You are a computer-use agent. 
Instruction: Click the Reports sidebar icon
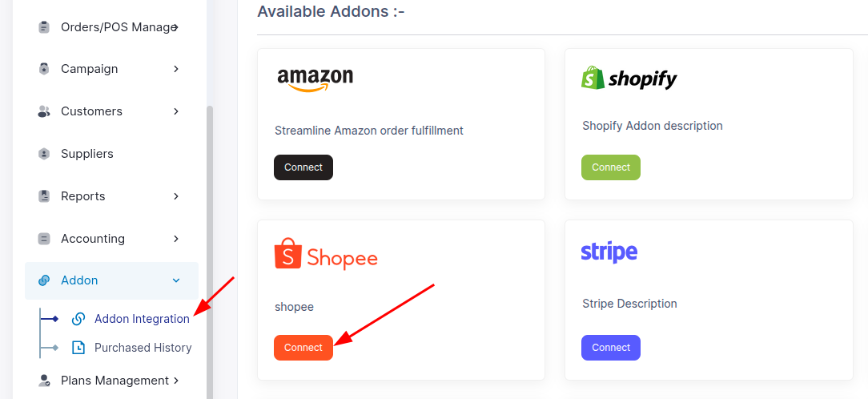tap(44, 196)
